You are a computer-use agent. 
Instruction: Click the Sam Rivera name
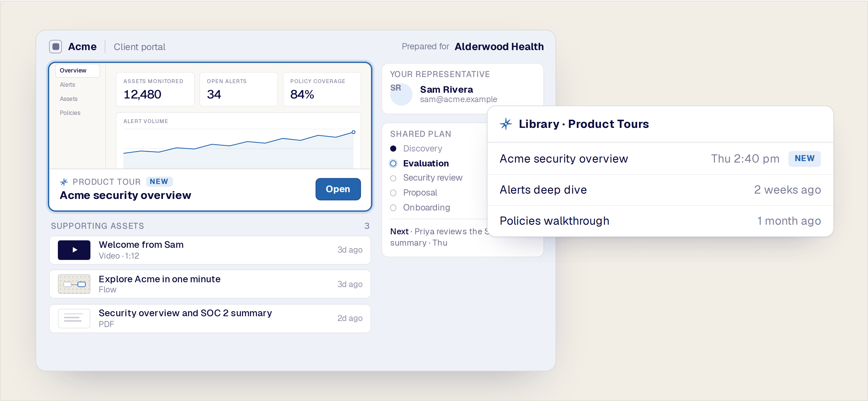click(447, 90)
